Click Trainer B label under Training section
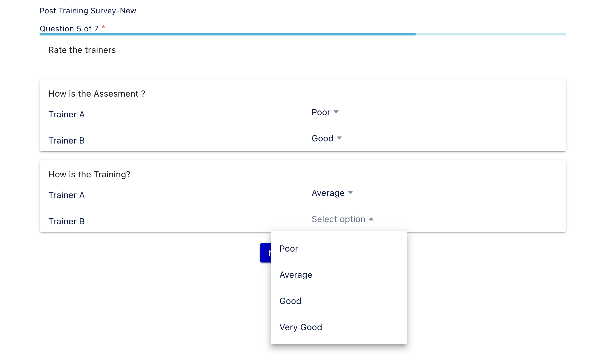 coord(66,221)
